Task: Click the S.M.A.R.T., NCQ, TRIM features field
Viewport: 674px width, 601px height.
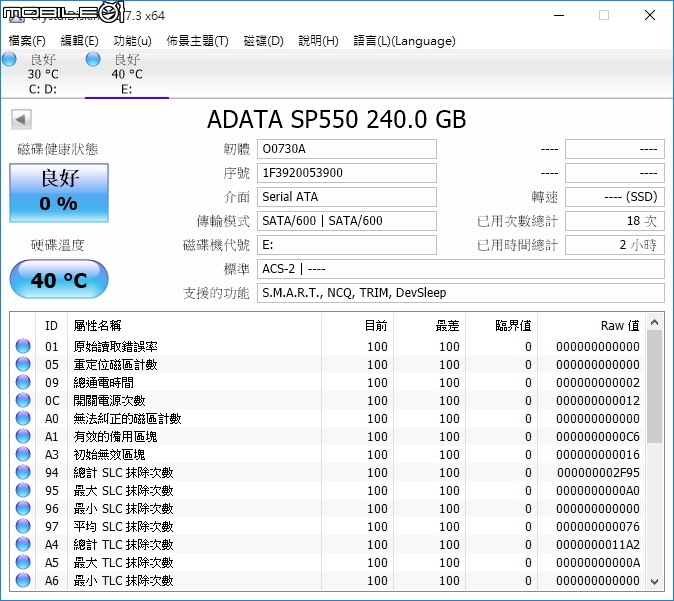Action: pyautogui.click(x=461, y=293)
